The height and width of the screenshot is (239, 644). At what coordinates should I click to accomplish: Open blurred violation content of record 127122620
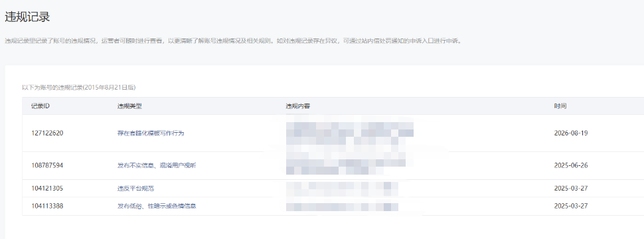(x=349, y=133)
